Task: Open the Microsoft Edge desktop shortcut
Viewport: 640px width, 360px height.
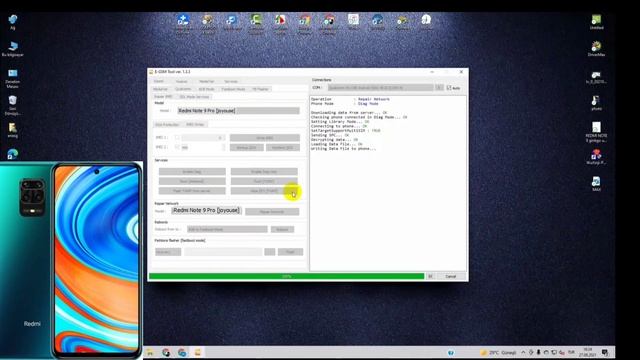Action: click(13, 154)
